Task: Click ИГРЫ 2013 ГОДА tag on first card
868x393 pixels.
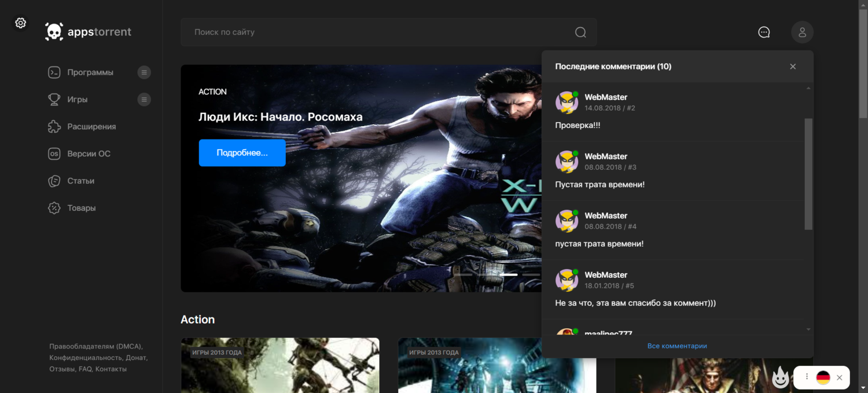Action: point(217,352)
